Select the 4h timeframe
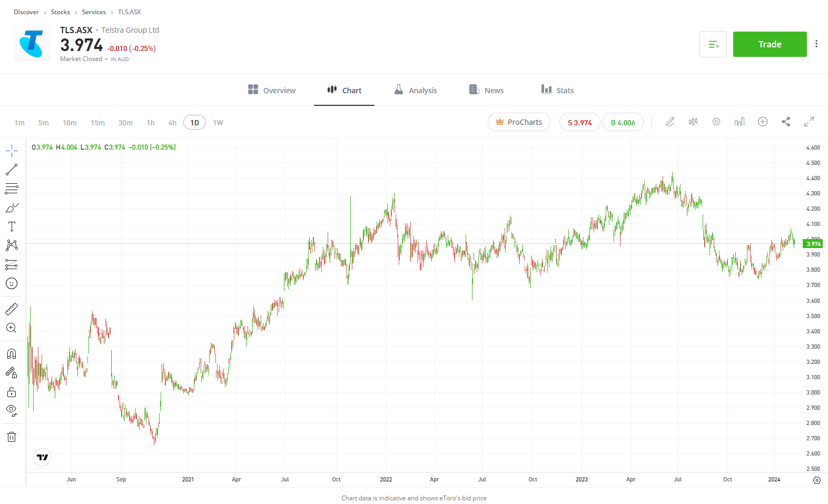The height and width of the screenshot is (504, 828). (x=172, y=123)
